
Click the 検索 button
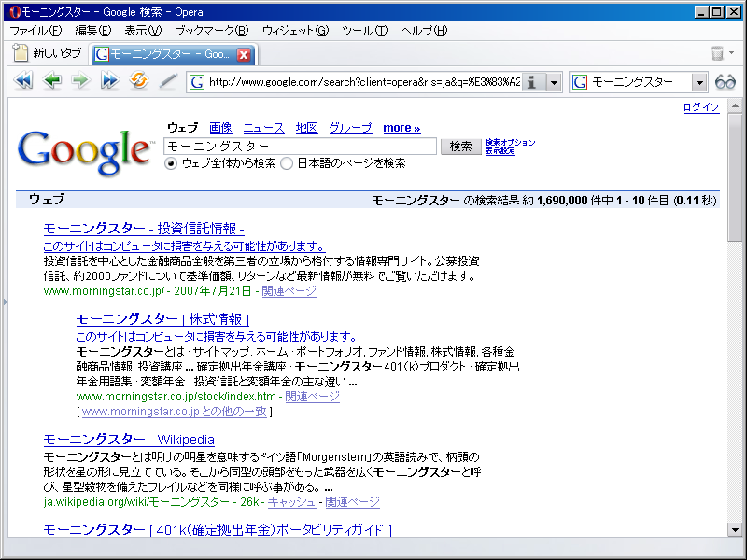(460, 147)
